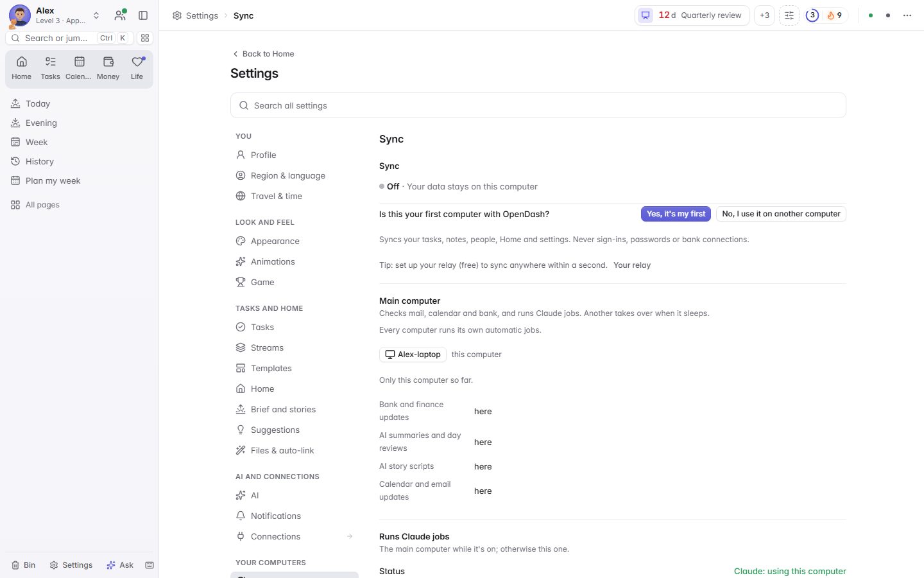The width and height of the screenshot is (924, 578).
Task: Collapse the sidebar with the panel icon
Action: (143, 15)
